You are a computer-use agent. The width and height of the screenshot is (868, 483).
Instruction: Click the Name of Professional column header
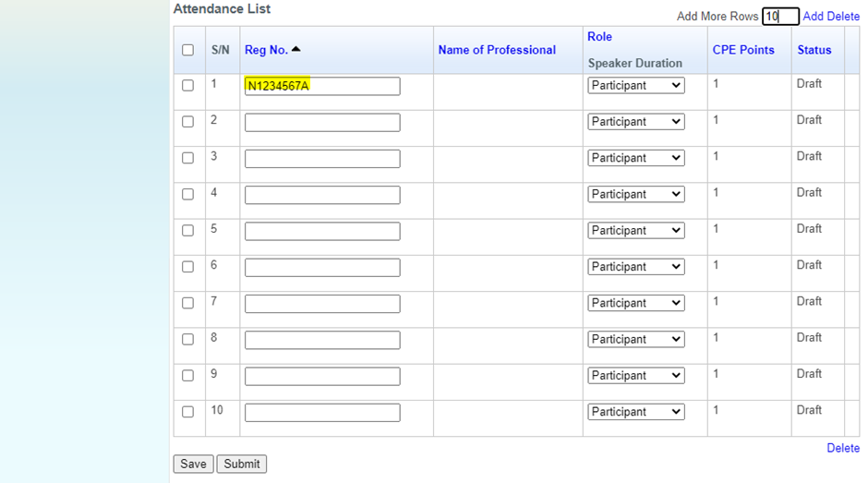click(x=497, y=50)
